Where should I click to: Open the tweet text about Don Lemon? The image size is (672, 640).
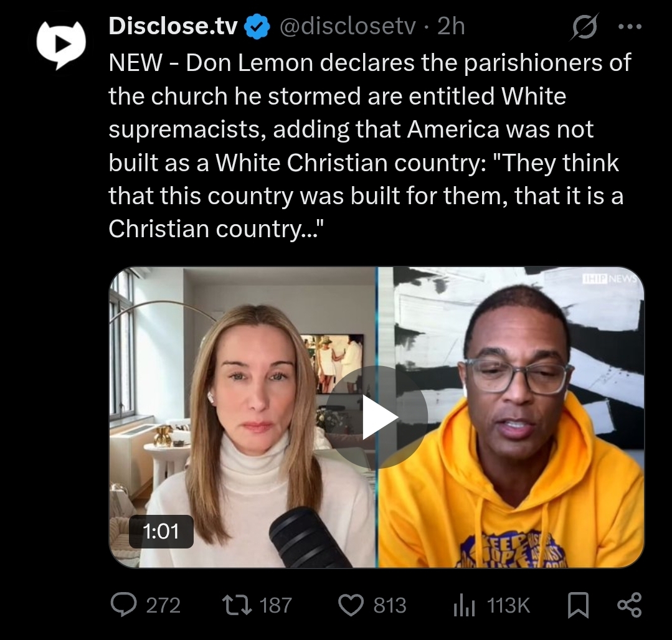click(369, 146)
